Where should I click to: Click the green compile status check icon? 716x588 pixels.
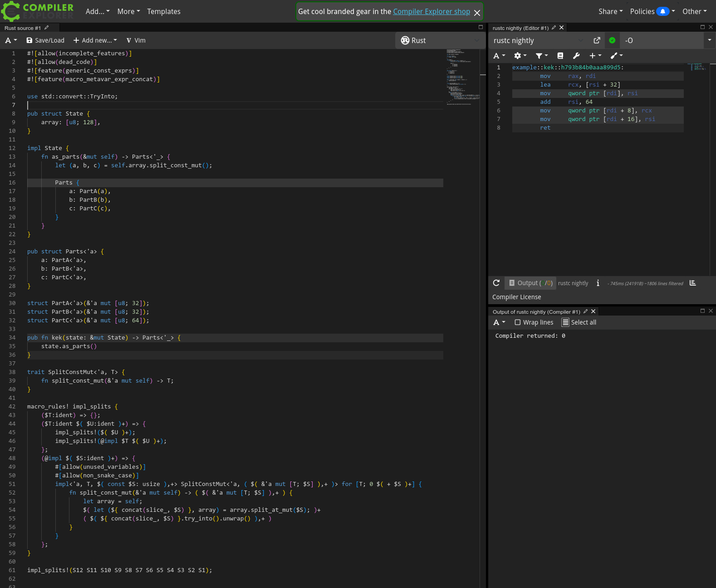(612, 40)
